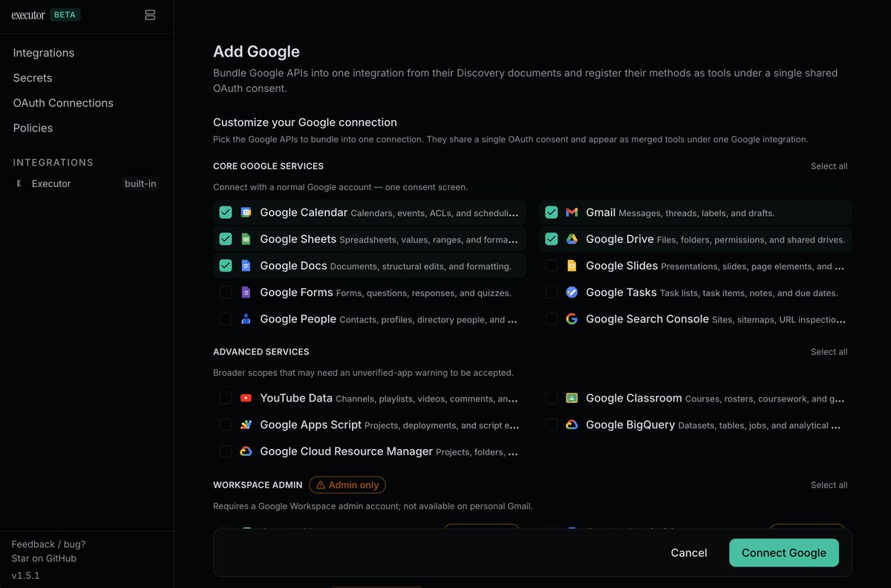The image size is (891, 588).
Task: Click the INTEGRATIONS sidebar heading
Action: (x=53, y=163)
